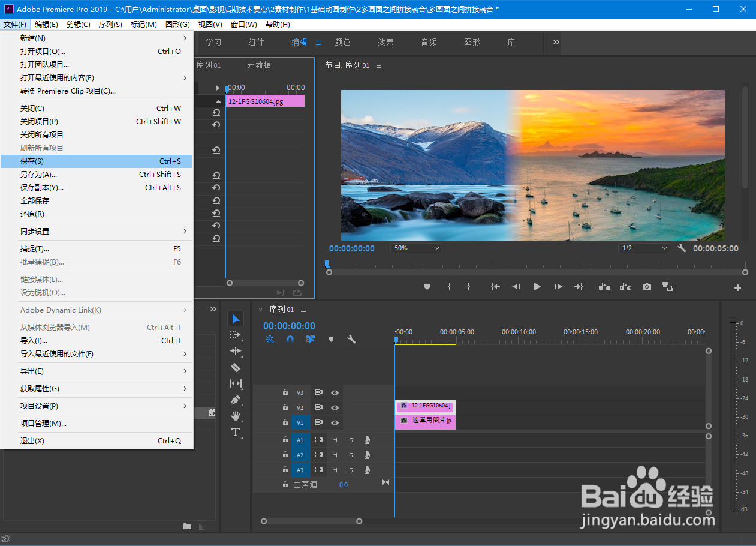
Task: Switch to the 颜色 workspace tab
Action: [342, 42]
